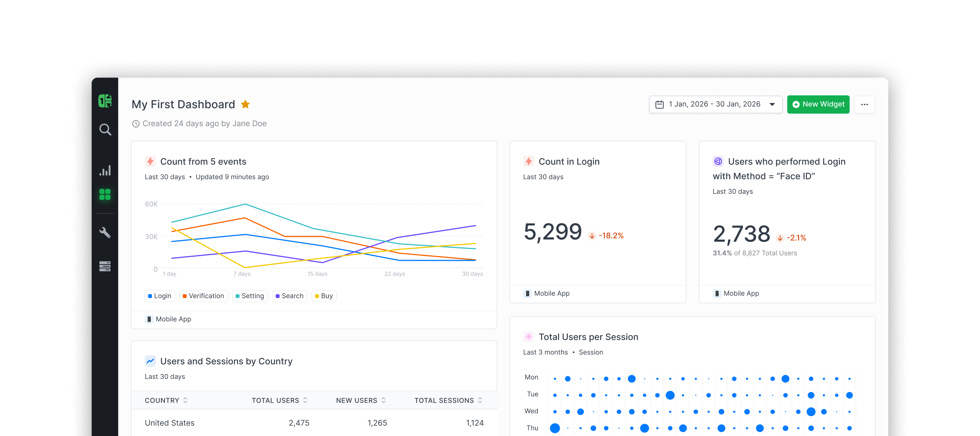This screenshot has height=436, width=980.
Task: Toggle the Verification series in chart legend
Action: pos(204,296)
